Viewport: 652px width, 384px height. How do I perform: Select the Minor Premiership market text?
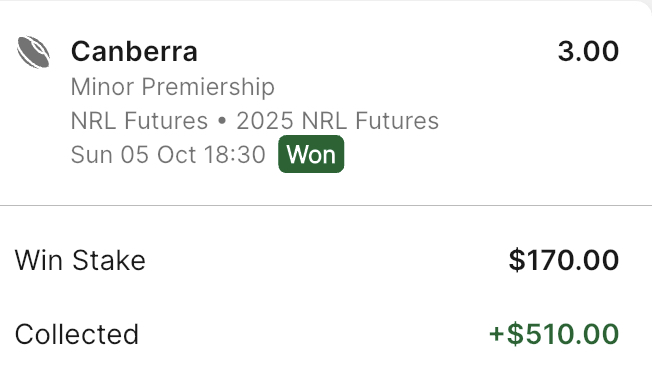coord(173,87)
